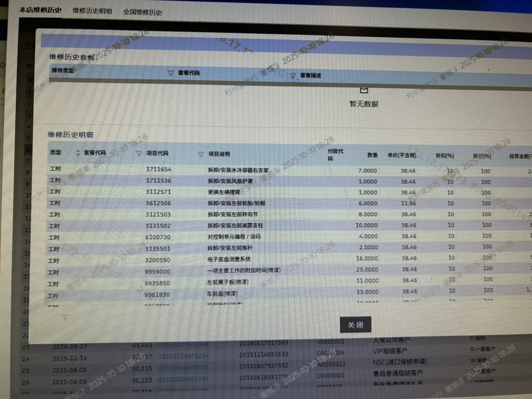Screen dimensions: 532x399
Task: Click the filter icon beside 套餐描述 column
Action: (293, 76)
